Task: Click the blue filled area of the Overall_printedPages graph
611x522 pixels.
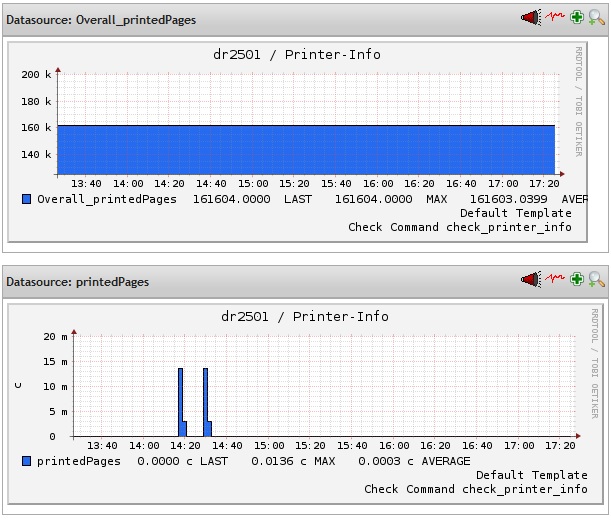Action: [305, 150]
